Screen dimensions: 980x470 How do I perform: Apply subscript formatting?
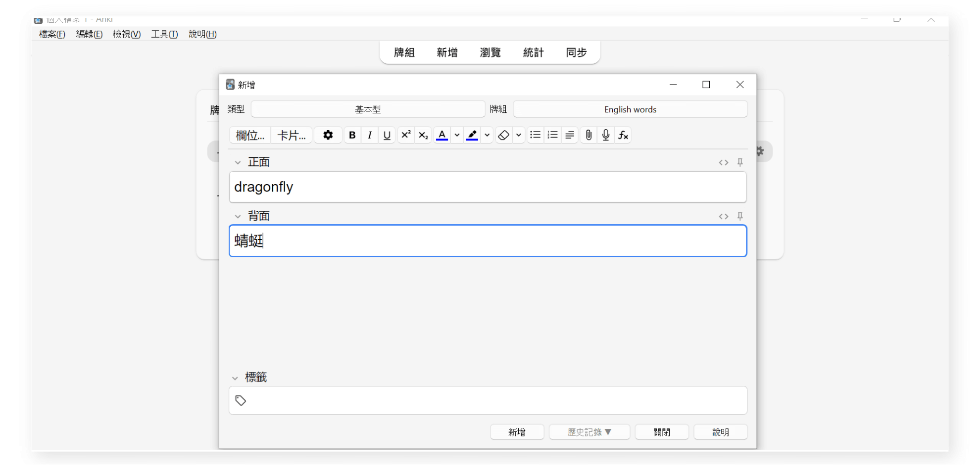tap(423, 135)
